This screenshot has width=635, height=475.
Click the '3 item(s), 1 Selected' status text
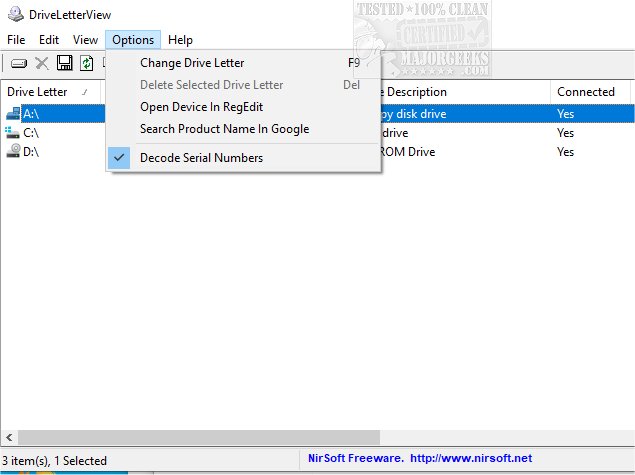coord(54,461)
